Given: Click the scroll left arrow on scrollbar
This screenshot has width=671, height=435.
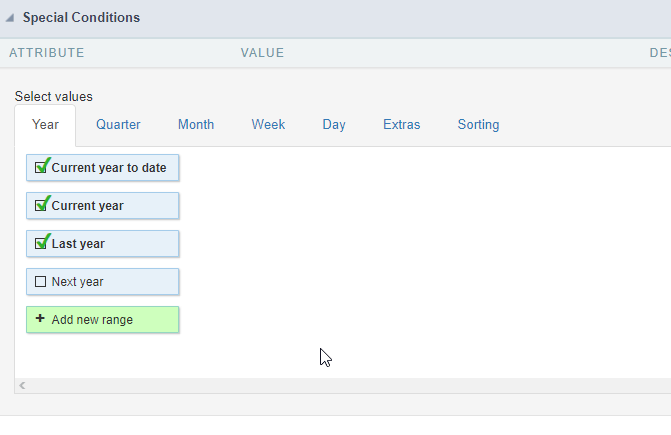Looking at the screenshot, I should click(21, 385).
